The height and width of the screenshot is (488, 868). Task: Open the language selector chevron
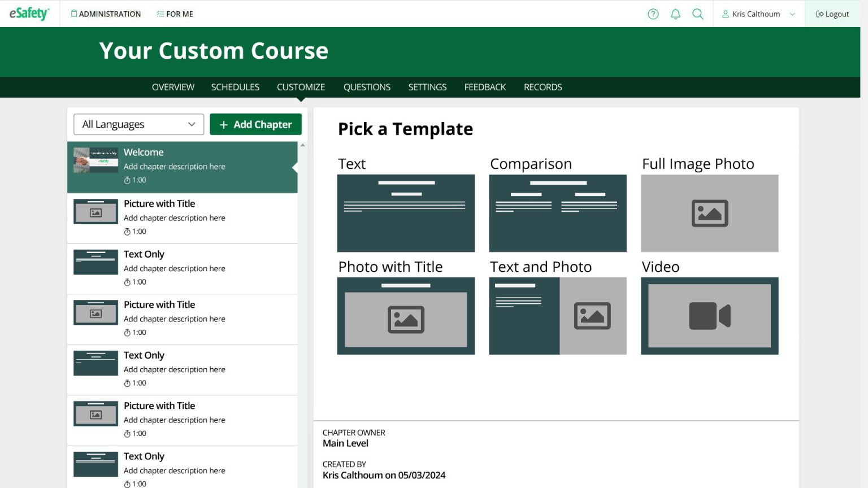click(191, 124)
